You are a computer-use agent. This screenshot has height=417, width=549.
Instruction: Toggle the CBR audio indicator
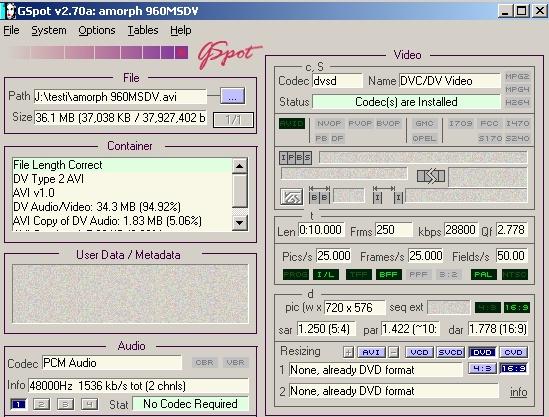pos(204,362)
